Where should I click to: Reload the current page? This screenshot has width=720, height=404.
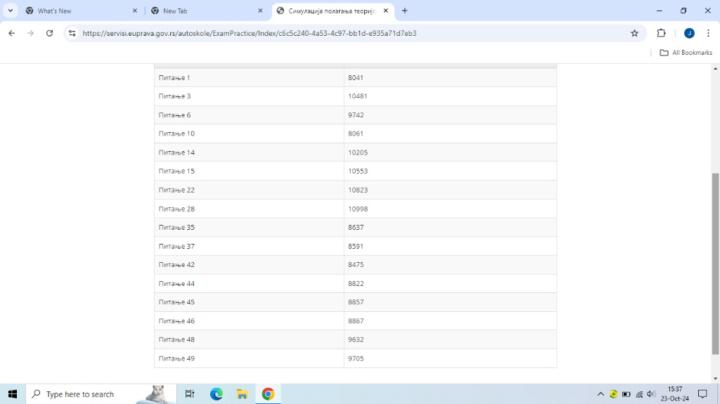pyautogui.click(x=49, y=33)
